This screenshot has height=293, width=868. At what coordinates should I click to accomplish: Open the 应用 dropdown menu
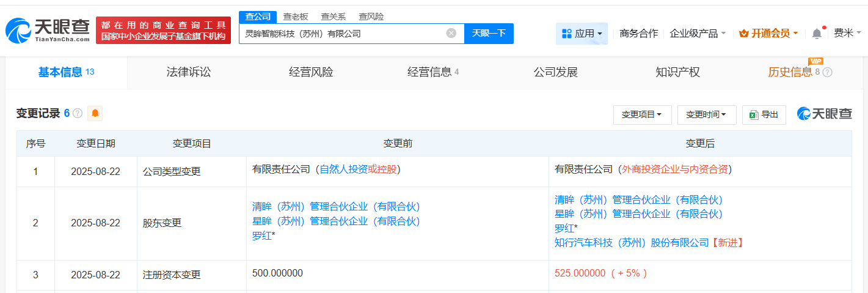[x=582, y=34]
